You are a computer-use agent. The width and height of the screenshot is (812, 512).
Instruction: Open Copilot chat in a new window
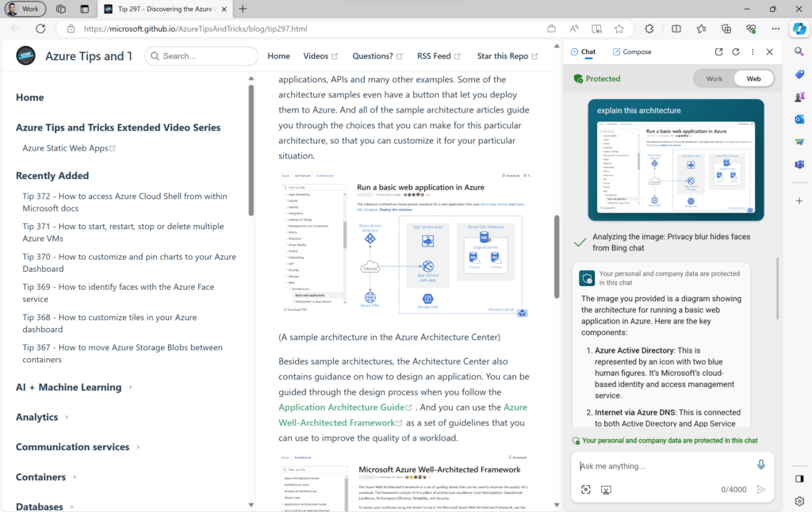point(718,52)
